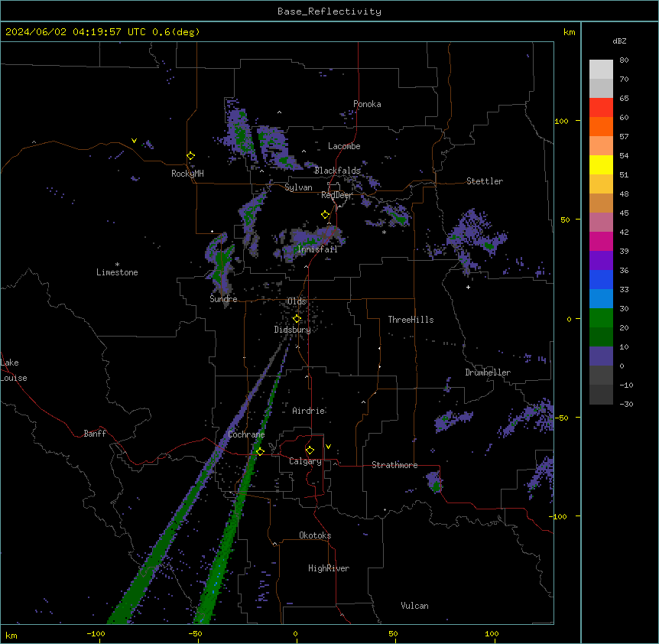This screenshot has width=659, height=644.
Task: Click the white asterisk east of Innisfail
Action: click(384, 232)
